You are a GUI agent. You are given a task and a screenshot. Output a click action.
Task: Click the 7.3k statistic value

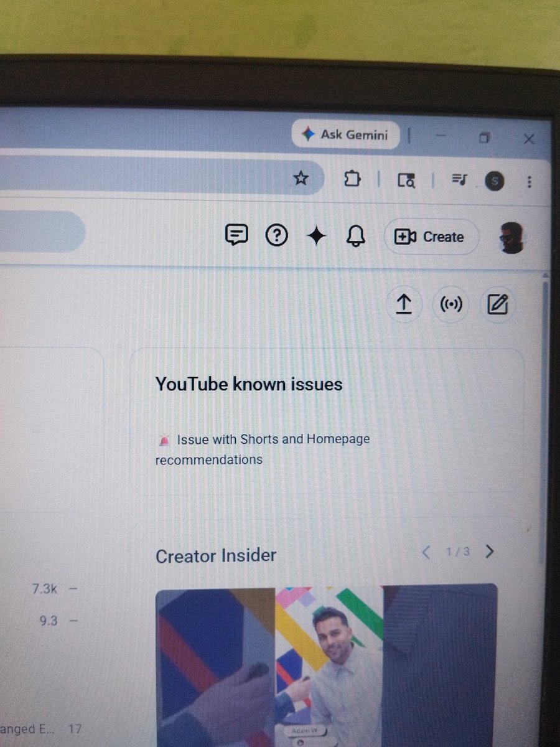click(x=45, y=588)
